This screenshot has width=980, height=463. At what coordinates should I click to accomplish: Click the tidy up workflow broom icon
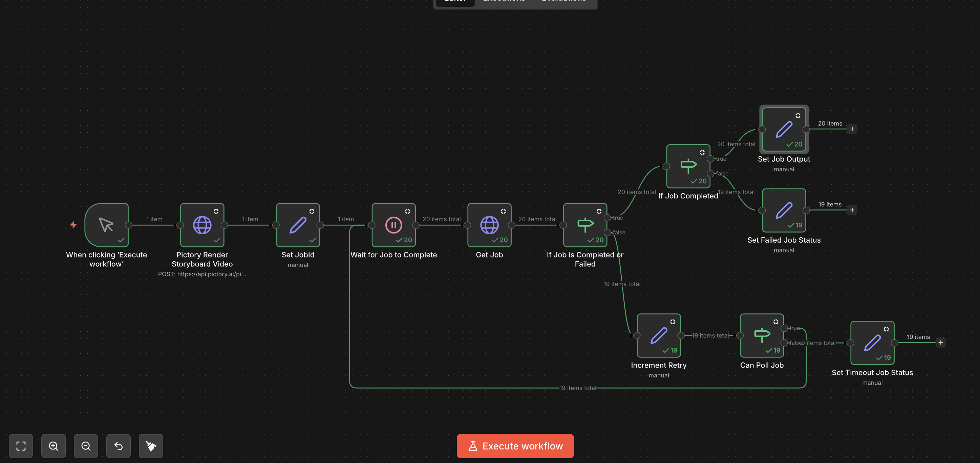tap(151, 446)
